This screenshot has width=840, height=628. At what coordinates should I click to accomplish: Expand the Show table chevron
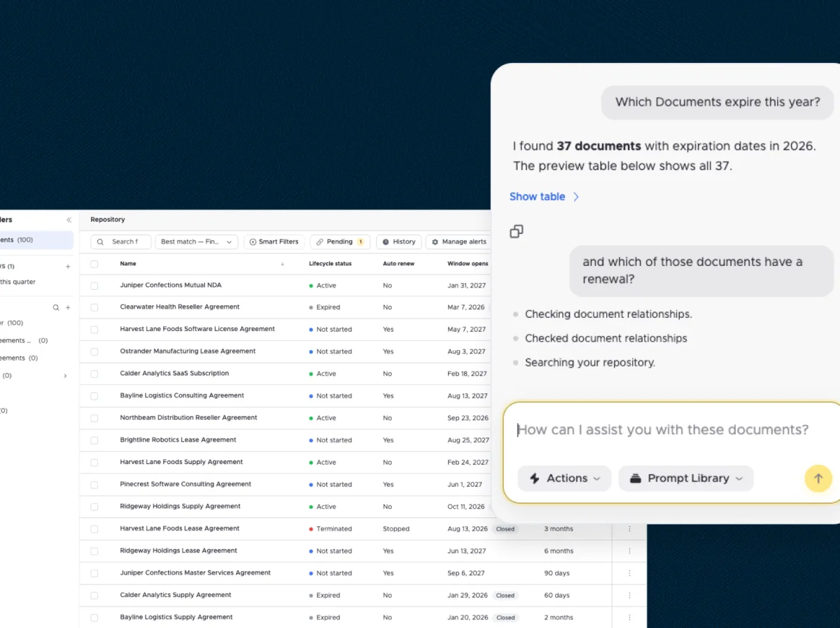tap(576, 197)
